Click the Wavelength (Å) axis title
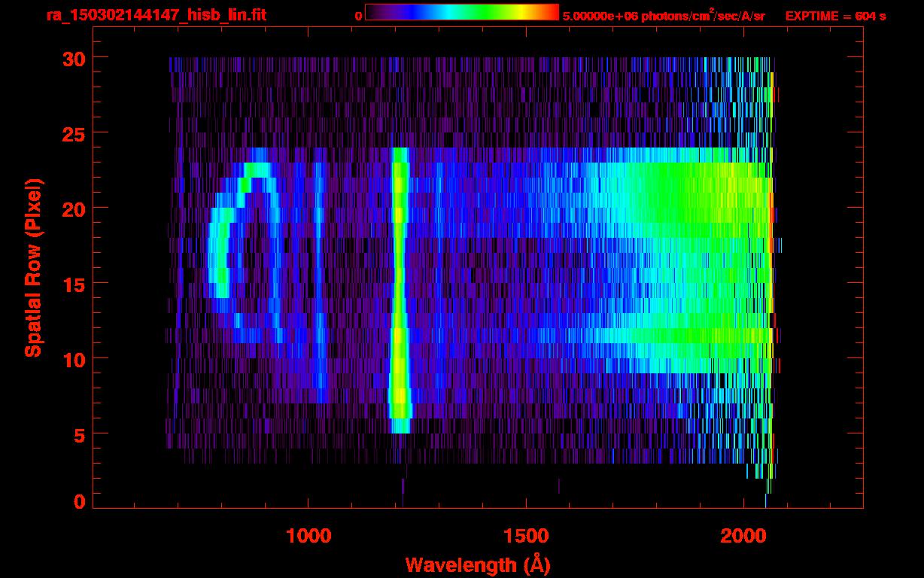 click(x=476, y=564)
